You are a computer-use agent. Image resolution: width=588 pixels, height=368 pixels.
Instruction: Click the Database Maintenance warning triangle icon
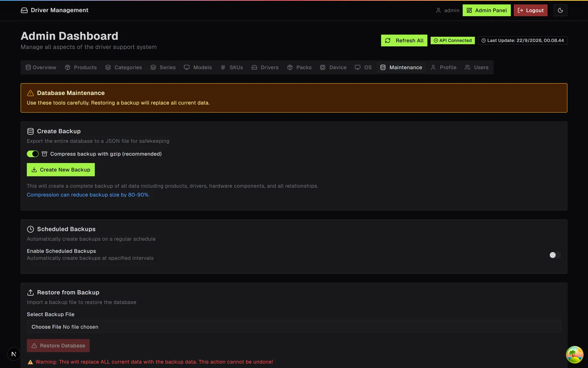pyautogui.click(x=31, y=93)
